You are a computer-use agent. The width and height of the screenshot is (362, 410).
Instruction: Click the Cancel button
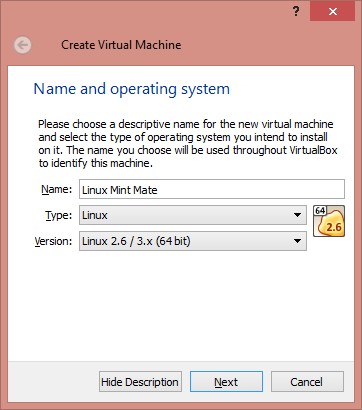click(307, 382)
